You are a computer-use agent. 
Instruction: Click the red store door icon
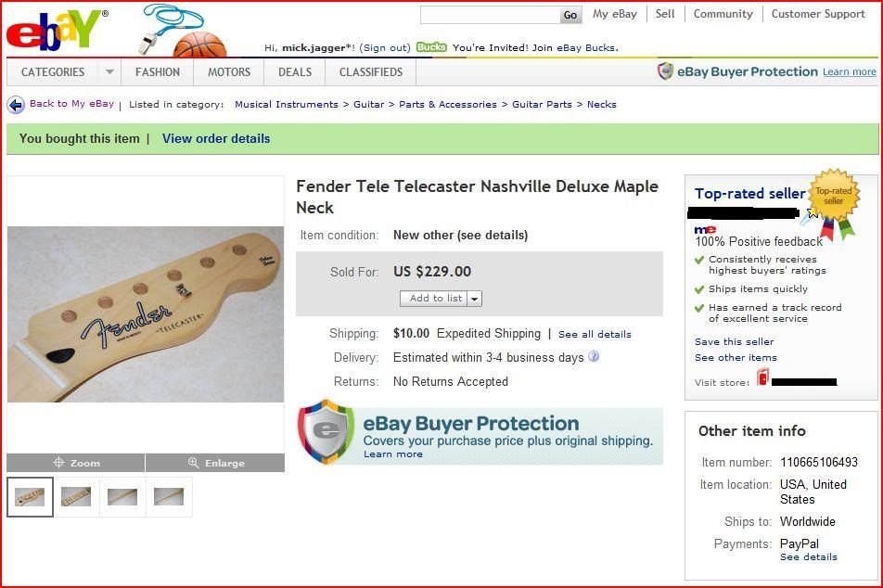coord(762,377)
